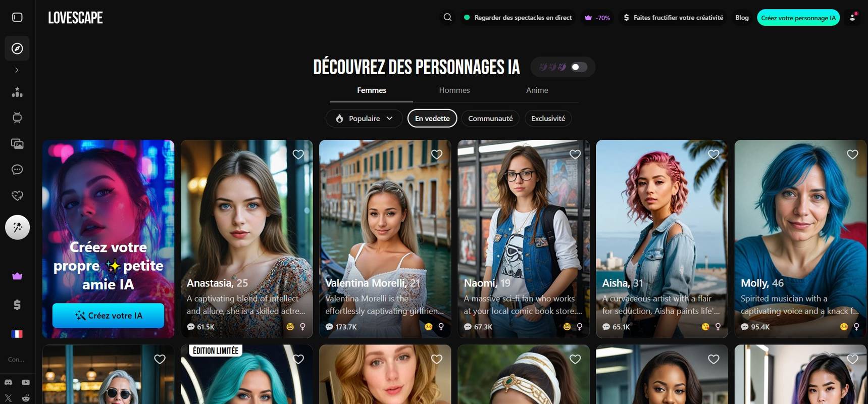Viewport: 868px width, 404px height.
Task: Open the Discord icon in sidebar
Action: tap(8, 382)
